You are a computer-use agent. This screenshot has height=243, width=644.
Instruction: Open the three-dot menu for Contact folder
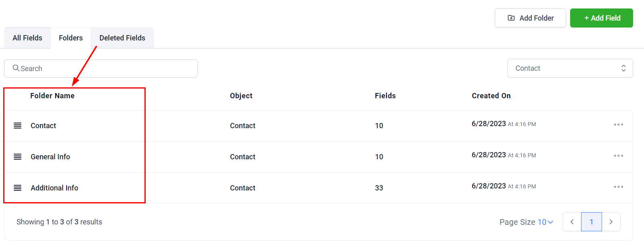(x=618, y=125)
